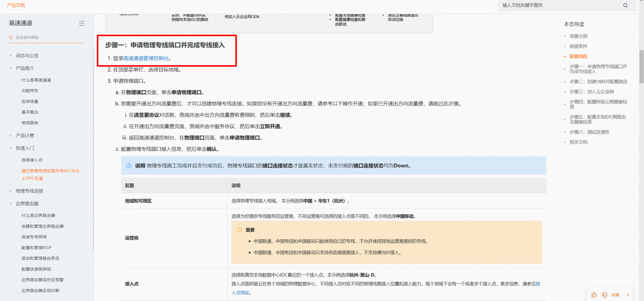Open 高速通道管理控制台 link

tap(146, 58)
